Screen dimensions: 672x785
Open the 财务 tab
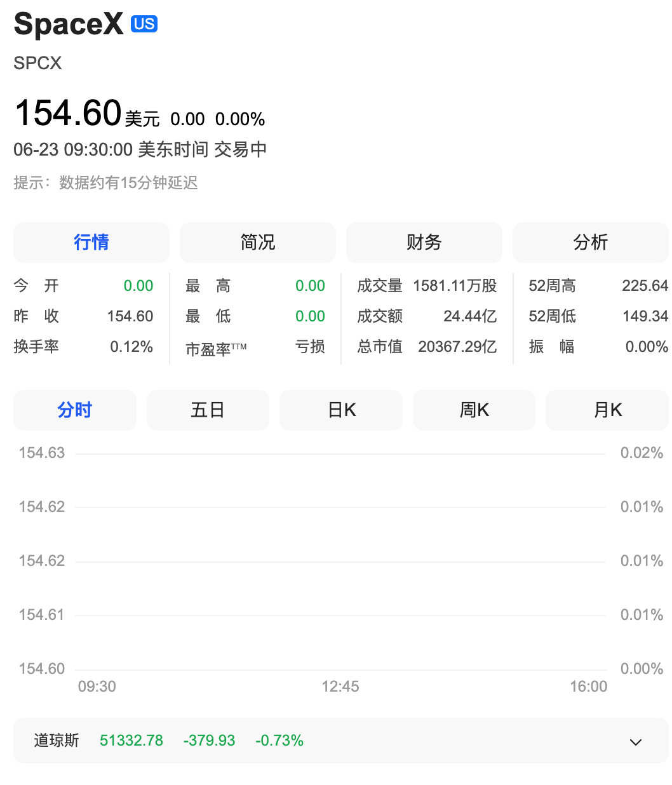click(424, 242)
